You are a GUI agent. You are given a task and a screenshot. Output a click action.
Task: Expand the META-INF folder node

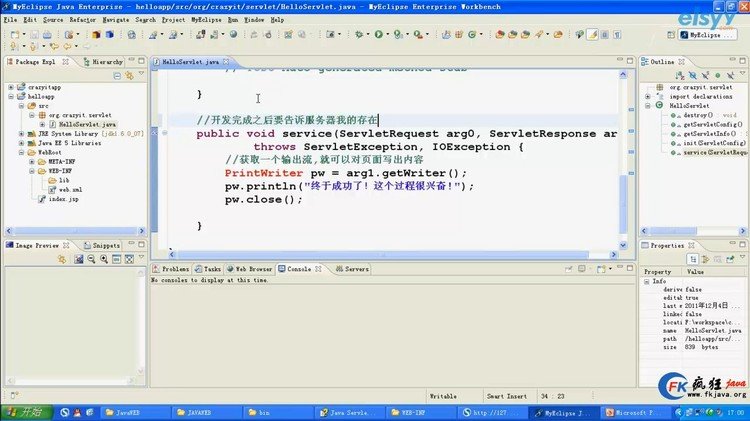pyautogui.click(x=32, y=162)
